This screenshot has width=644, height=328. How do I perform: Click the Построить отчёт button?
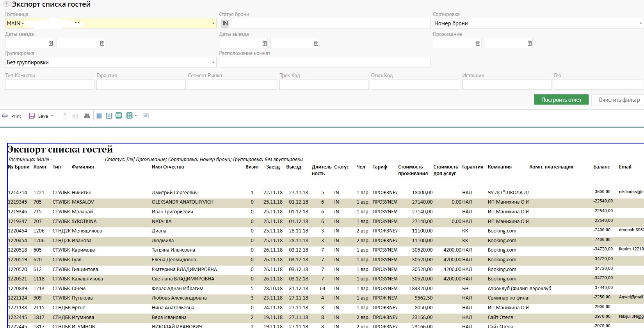561,100
